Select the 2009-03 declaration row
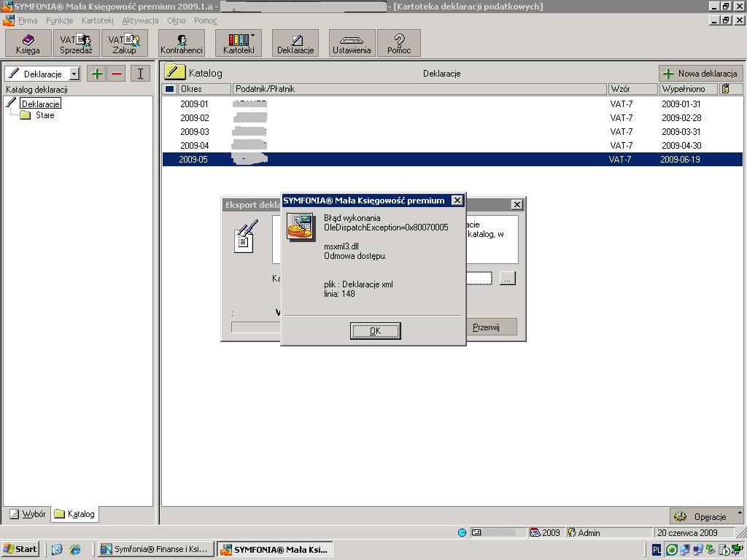 coord(452,131)
